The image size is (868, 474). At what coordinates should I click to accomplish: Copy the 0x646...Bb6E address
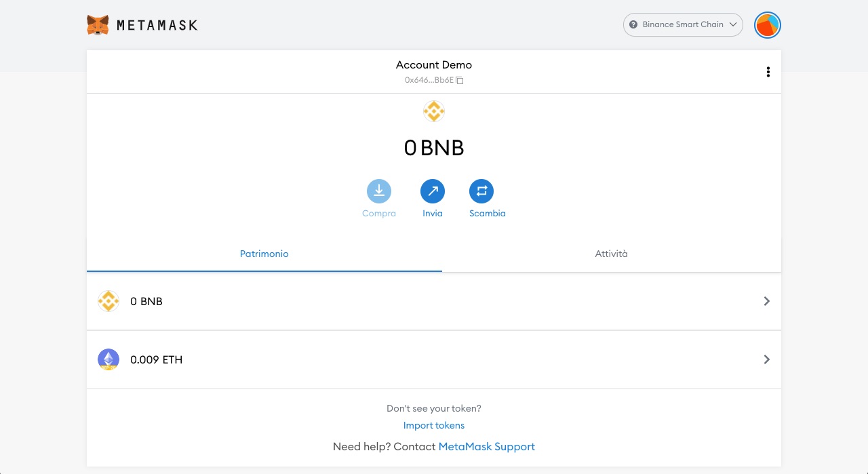click(459, 80)
